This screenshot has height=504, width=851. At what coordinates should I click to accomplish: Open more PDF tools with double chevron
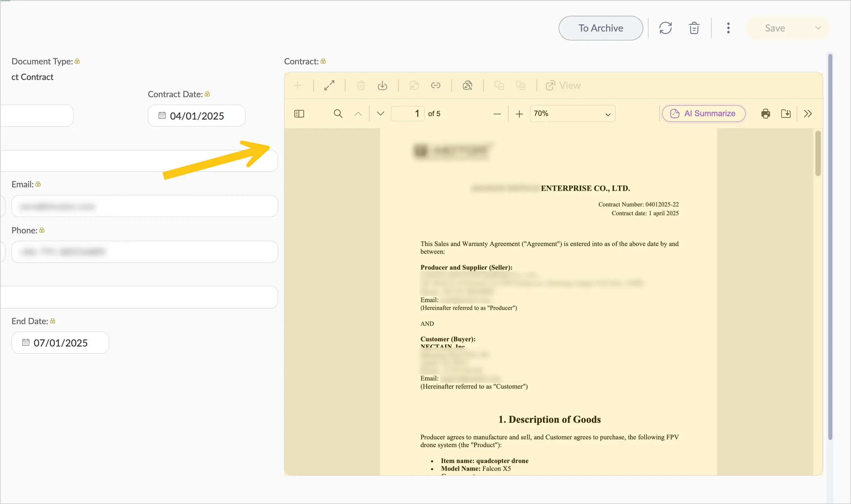[808, 113]
